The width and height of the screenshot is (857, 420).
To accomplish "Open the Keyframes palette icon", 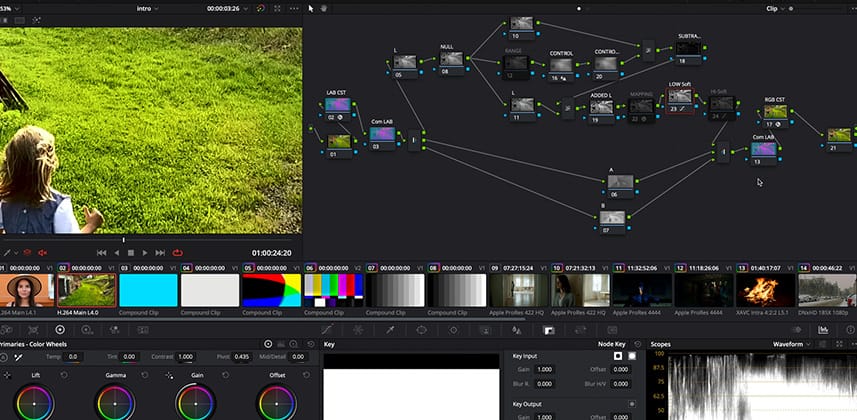I will [797, 330].
